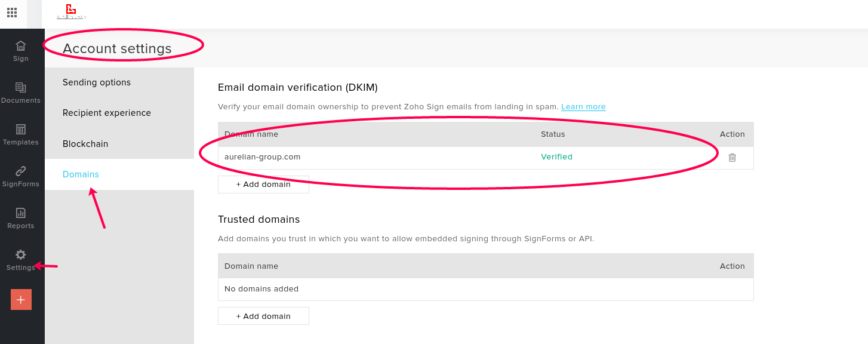Open the apps grid launcher icon
The height and width of the screenshot is (344, 868).
pos(12,12)
